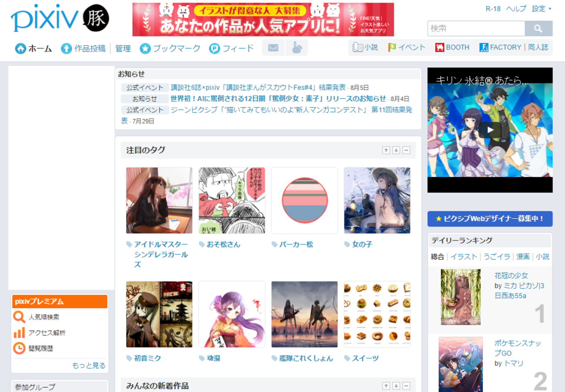Open 动漫 tag thumbnail
The height and width of the screenshot is (392, 565).
pos(232,314)
